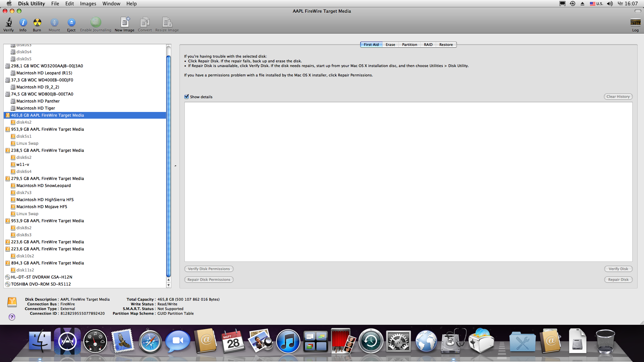Click the New Image toolbar icon
This screenshot has width=644, height=362.
(124, 23)
